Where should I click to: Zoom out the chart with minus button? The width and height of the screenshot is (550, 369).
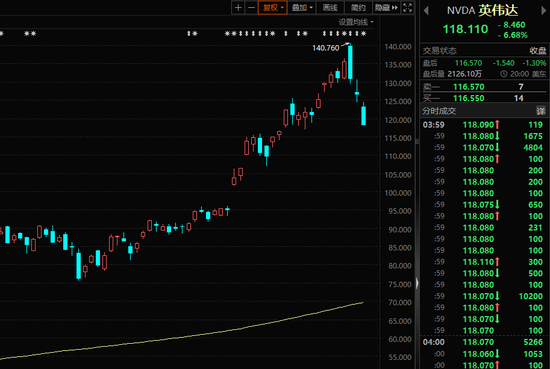[251, 8]
